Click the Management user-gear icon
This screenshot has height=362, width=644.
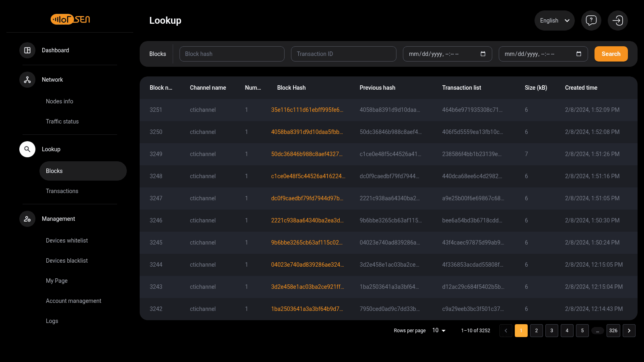tap(27, 219)
